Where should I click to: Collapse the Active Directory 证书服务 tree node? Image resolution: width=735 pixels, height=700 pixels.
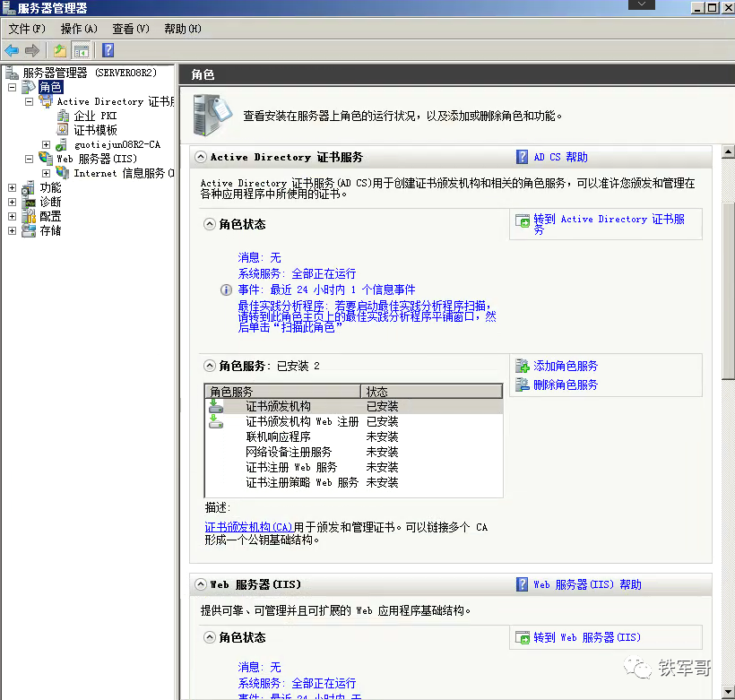[29, 102]
